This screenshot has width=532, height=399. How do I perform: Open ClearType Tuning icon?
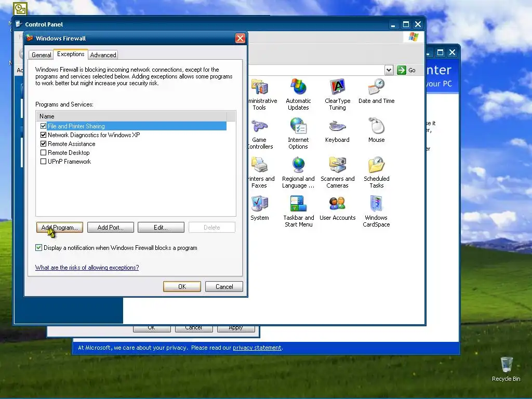337,87
